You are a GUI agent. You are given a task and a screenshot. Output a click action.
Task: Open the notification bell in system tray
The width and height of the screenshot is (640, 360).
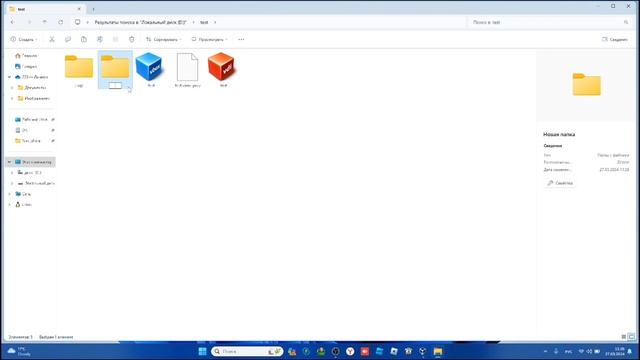pyautogui.click(x=630, y=351)
